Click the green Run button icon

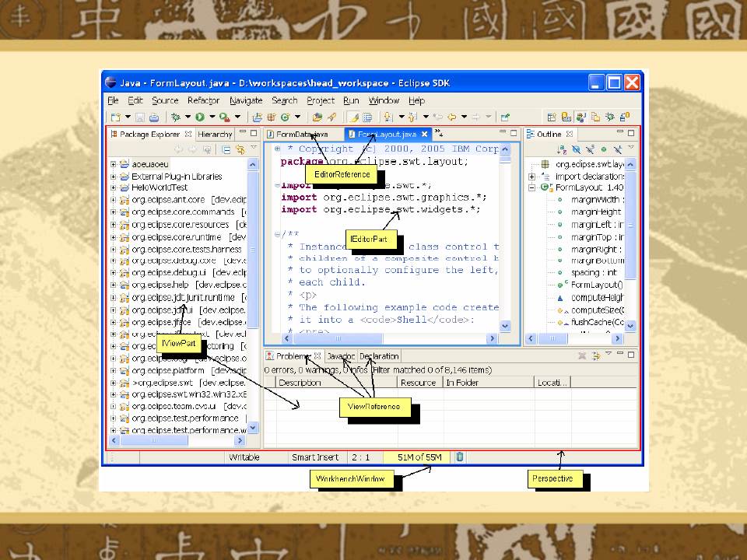tap(200, 117)
